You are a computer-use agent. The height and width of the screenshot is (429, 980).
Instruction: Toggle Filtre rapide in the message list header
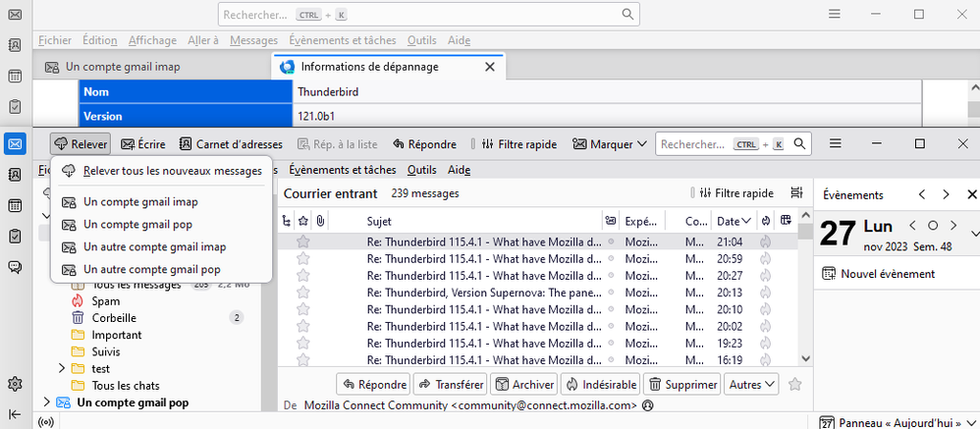[735, 194]
